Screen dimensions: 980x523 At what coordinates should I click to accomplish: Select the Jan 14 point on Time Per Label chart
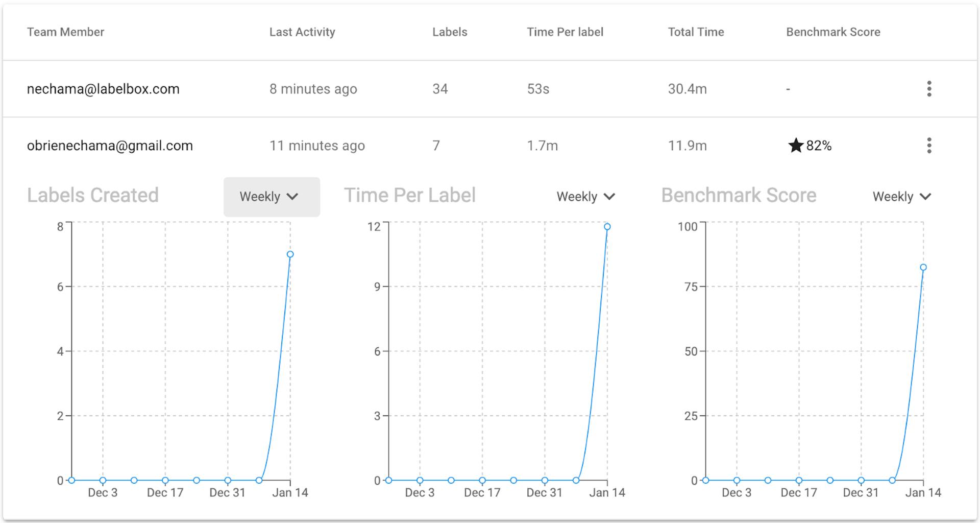pyautogui.click(x=607, y=226)
